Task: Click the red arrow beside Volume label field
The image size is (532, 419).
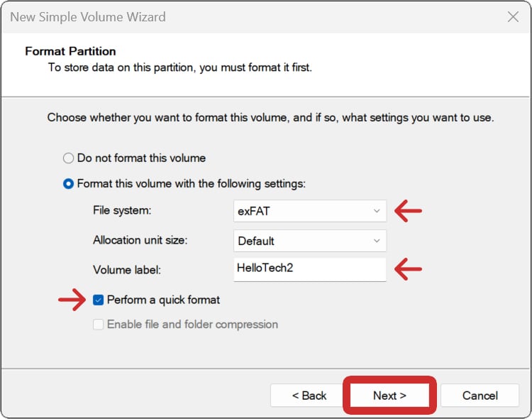Action: pyautogui.click(x=408, y=269)
